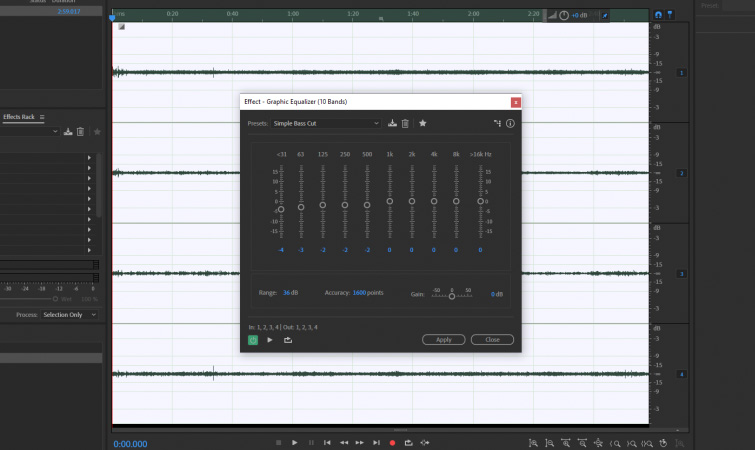Click the 1k band slider handle
755x450 pixels.
(390, 201)
